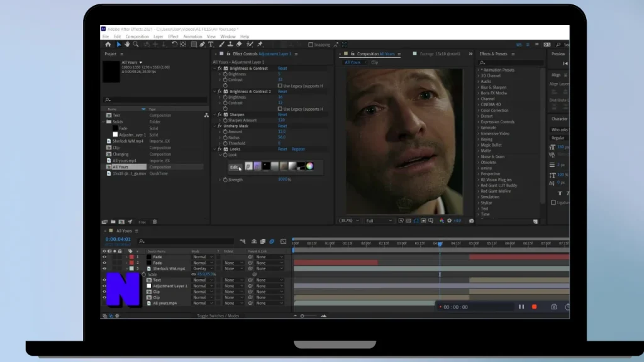Viewport: 644px width, 362px height.
Task: Open blending mode dropdown for Sherlock WM.mp4
Action: pyautogui.click(x=203, y=268)
